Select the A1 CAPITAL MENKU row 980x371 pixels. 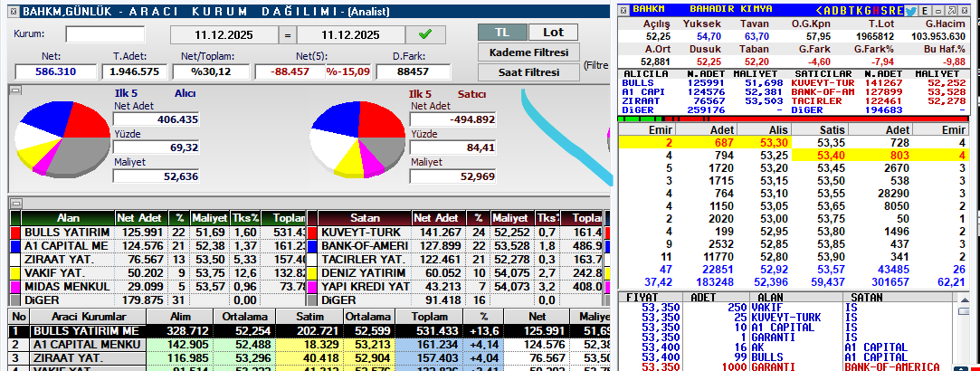point(309,345)
